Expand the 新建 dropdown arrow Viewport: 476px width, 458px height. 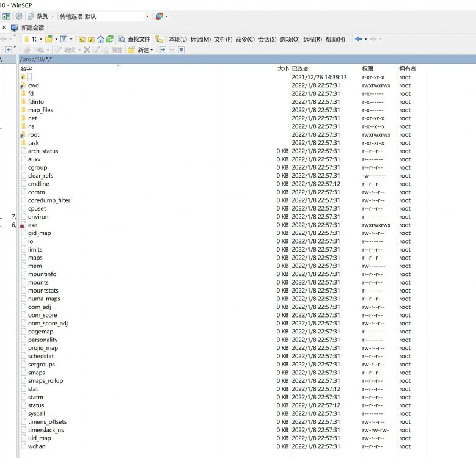pos(152,50)
